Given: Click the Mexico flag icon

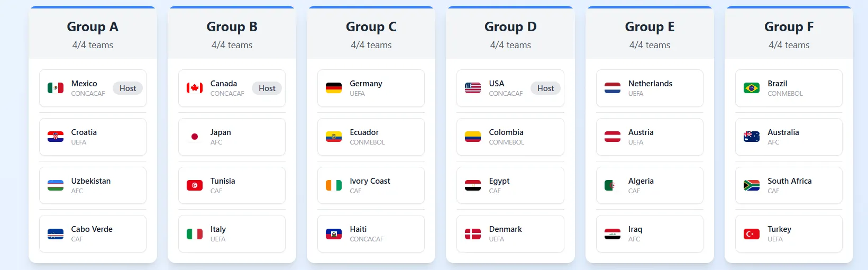Looking at the screenshot, I should pos(56,88).
